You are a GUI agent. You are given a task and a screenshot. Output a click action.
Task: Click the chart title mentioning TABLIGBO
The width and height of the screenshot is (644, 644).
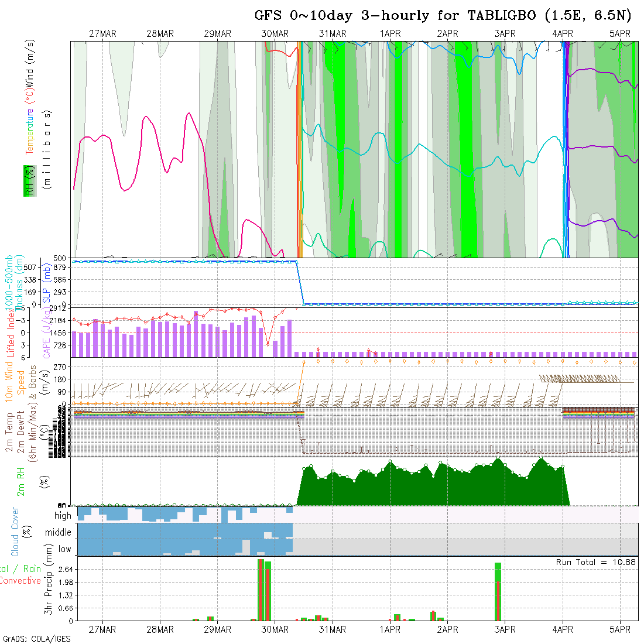pos(443,16)
